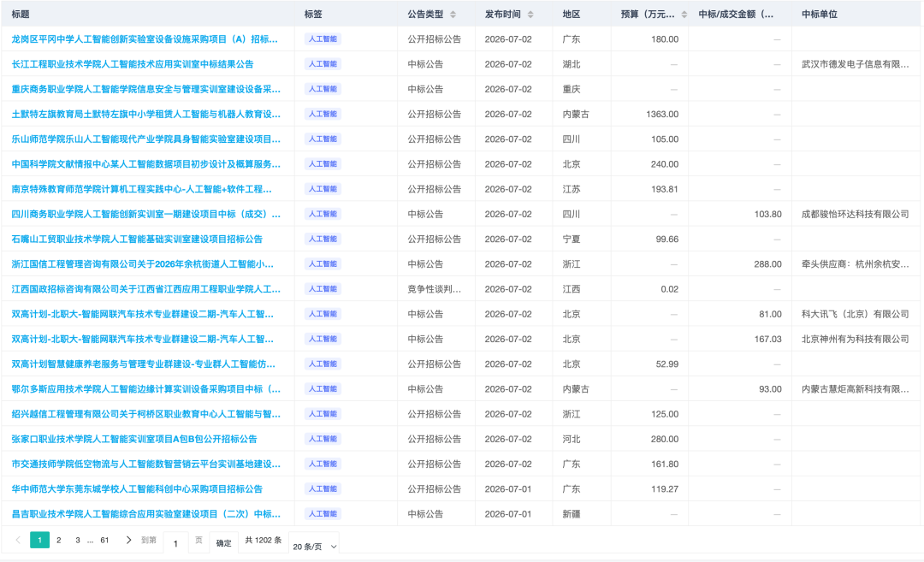Click 人工智能 tag in 龙岗区平冈中学 row
The image size is (924, 562).
tap(323, 38)
